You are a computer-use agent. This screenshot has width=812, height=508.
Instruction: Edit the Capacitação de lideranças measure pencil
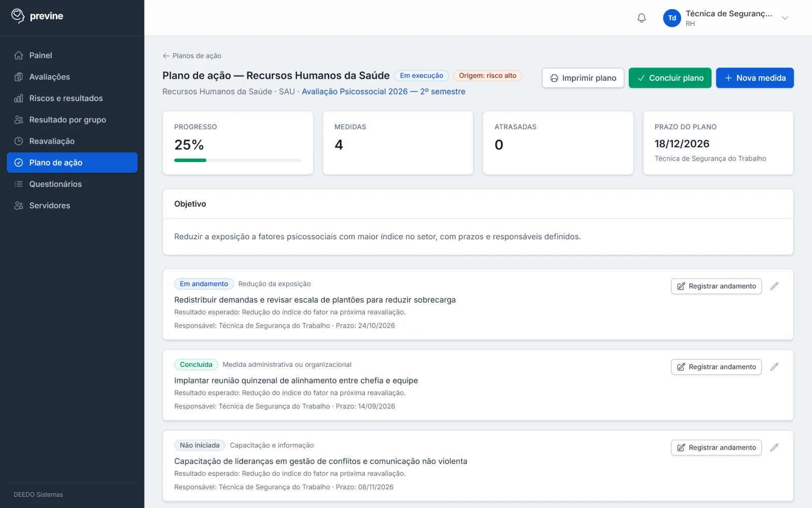point(774,448)
